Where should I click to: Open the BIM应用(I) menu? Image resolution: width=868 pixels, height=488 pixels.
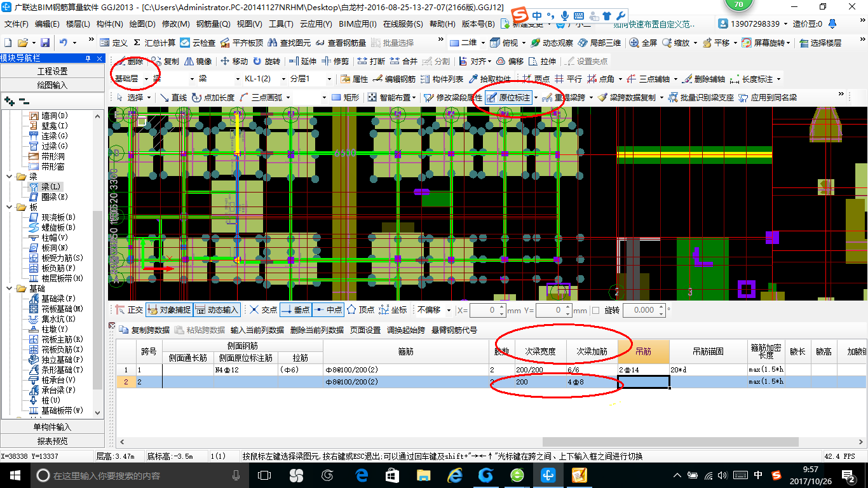[x=358, y=24]
